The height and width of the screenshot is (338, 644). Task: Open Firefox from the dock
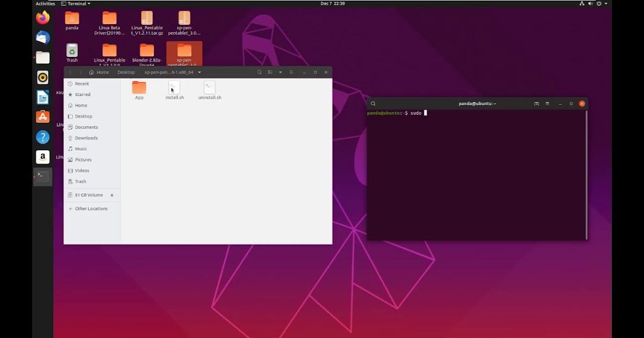coord(43,18)
